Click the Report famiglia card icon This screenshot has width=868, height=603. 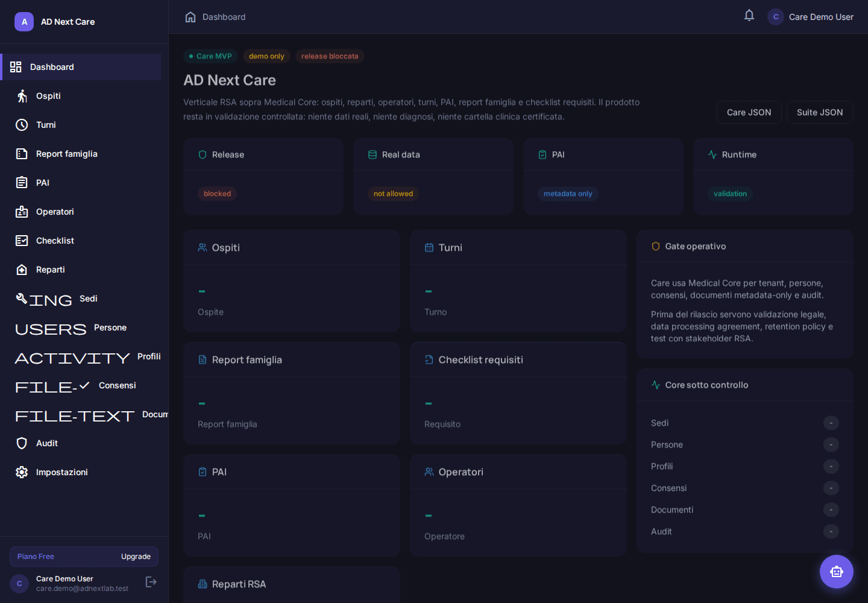pos(203,359)
